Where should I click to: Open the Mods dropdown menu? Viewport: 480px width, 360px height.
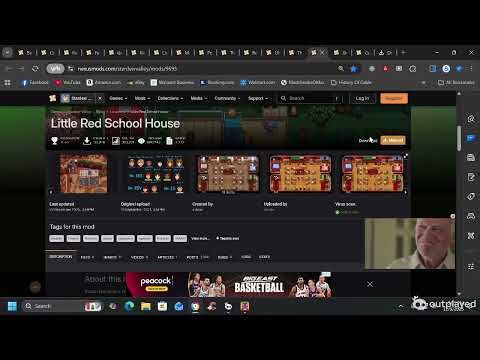coord(142,98)
